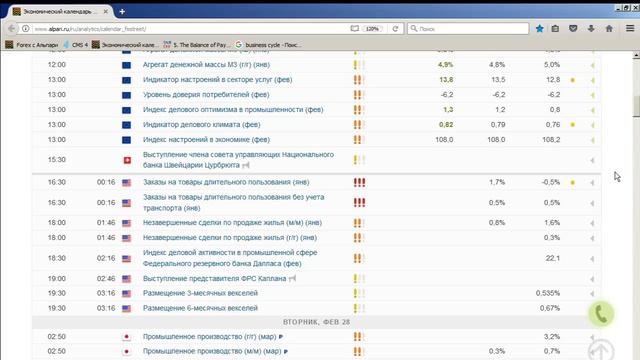Open Индикатор настроений в секторе услуг link
Image resolution: width=640 pixels, height=360 pixels.
(x=218, y=80)
